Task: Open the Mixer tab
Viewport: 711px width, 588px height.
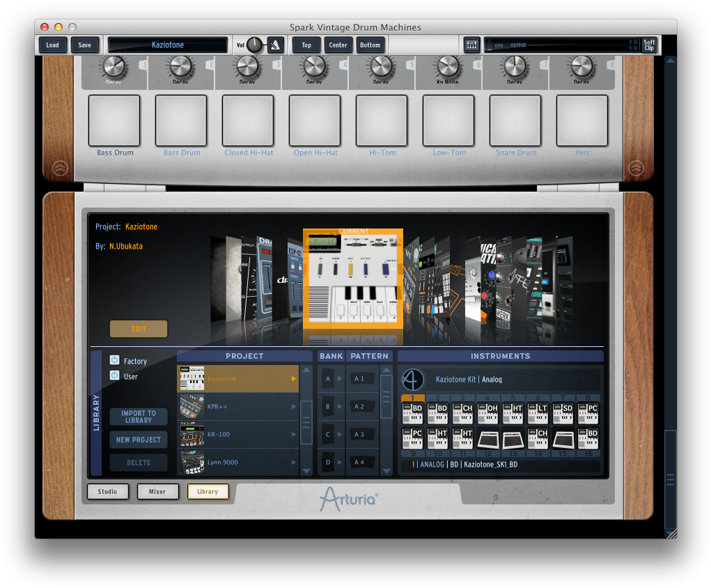Action: click(157, 491)
